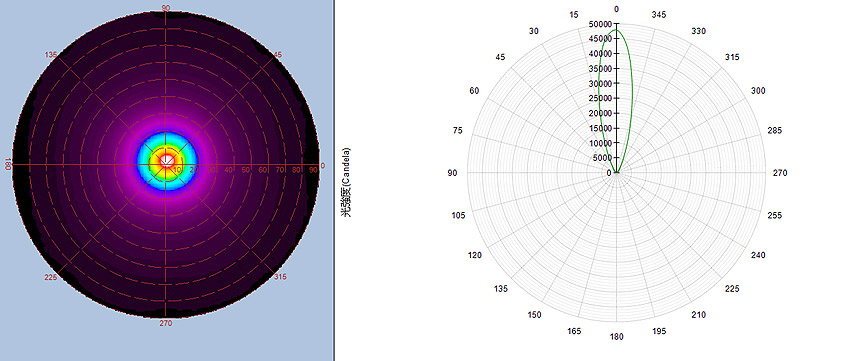Screen dimensions: 863x361
Task: Click the 10 radial tick on the raster map
Action: pos(177,169)
